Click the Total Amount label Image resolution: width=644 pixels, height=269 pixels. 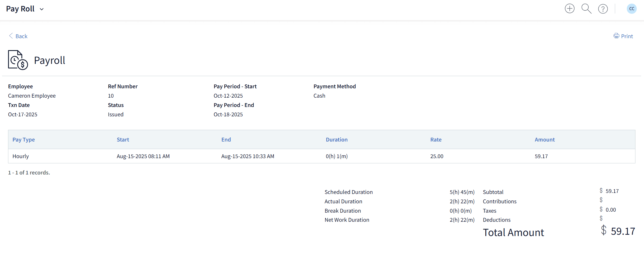513,232
